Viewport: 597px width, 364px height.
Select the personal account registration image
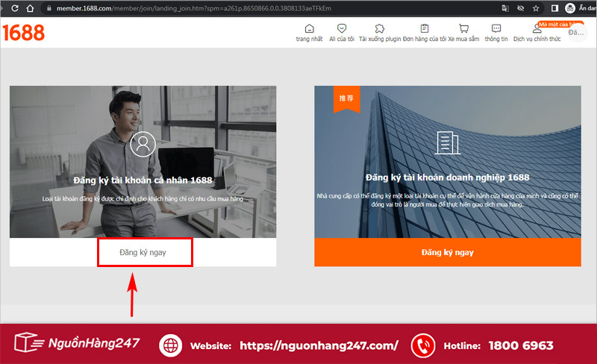(x=143, y=162)
